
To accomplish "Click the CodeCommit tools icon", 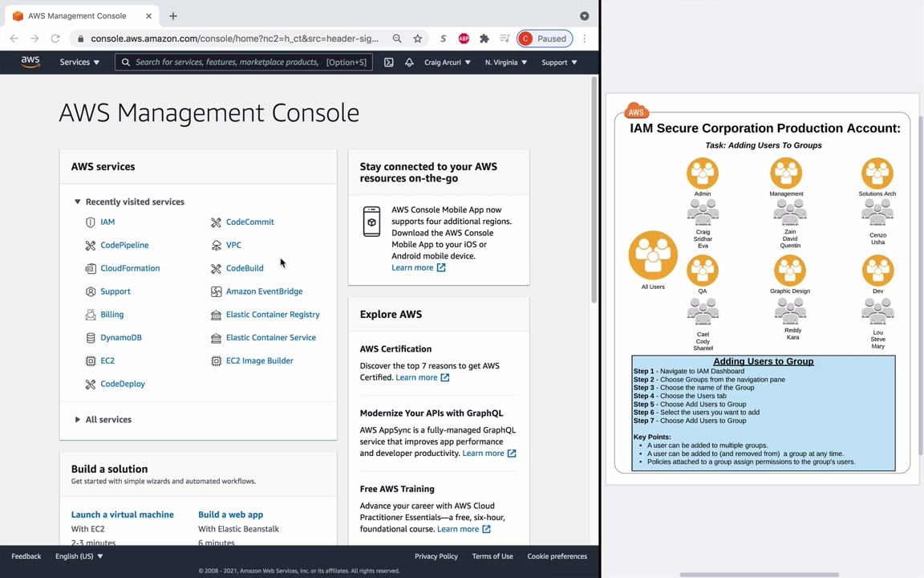I will point(217,222).
